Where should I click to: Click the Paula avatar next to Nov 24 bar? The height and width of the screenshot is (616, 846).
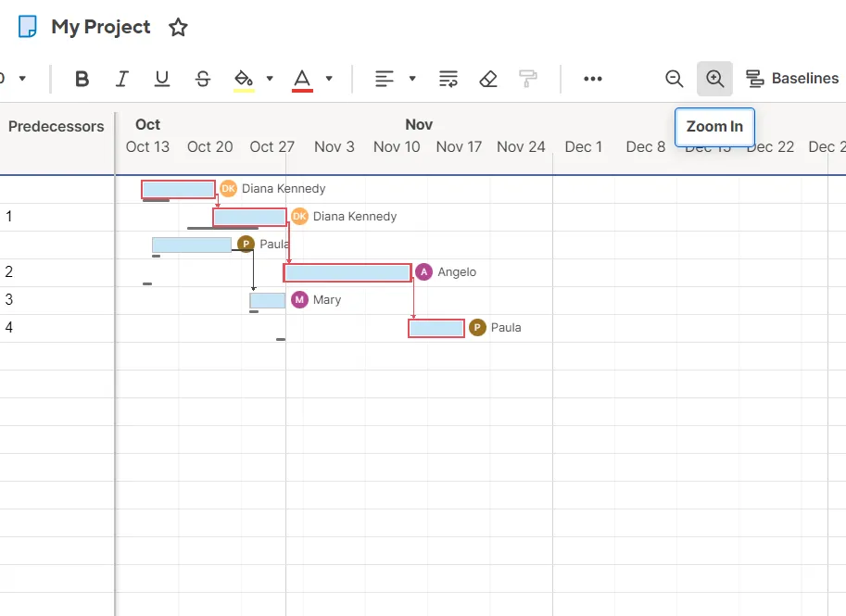(x=477, y=327)
